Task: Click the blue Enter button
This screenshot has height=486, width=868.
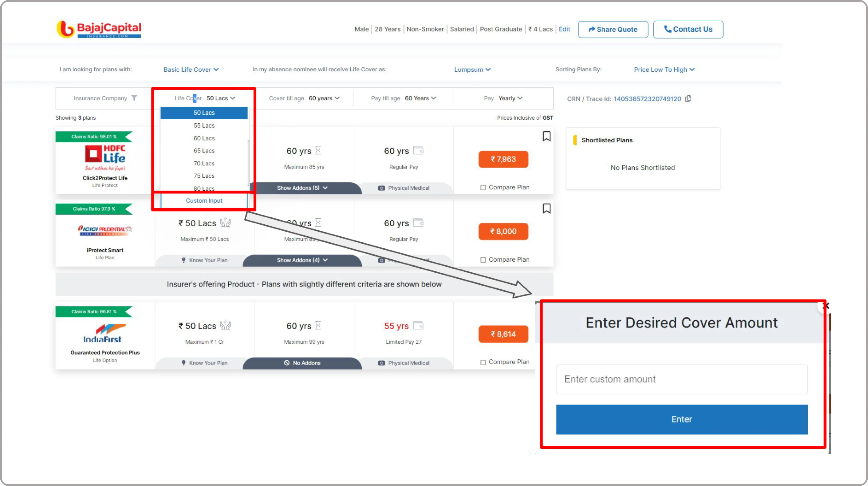Action: point(682,419)
